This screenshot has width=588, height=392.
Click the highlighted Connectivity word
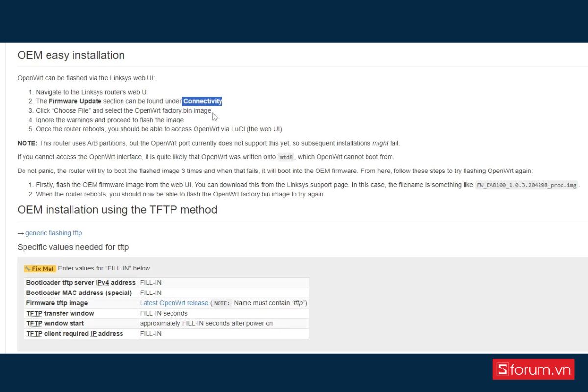click(x=202, y=101)
